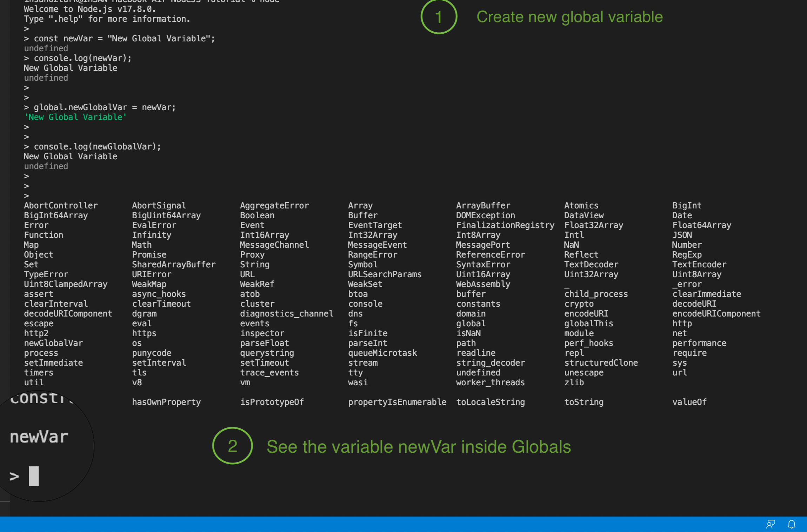
Task: Click 'AbortController' in the completion list
Action: (x=61, y=206)
